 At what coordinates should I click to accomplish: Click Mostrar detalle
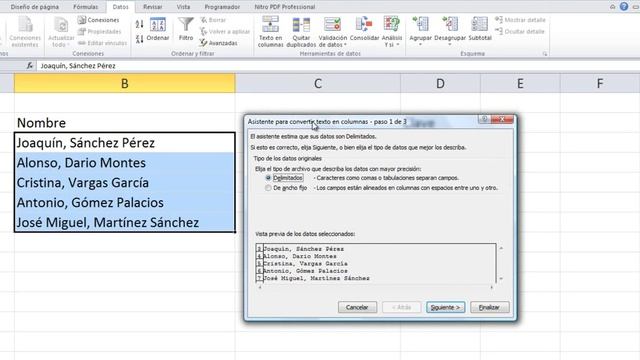point(520,20)
